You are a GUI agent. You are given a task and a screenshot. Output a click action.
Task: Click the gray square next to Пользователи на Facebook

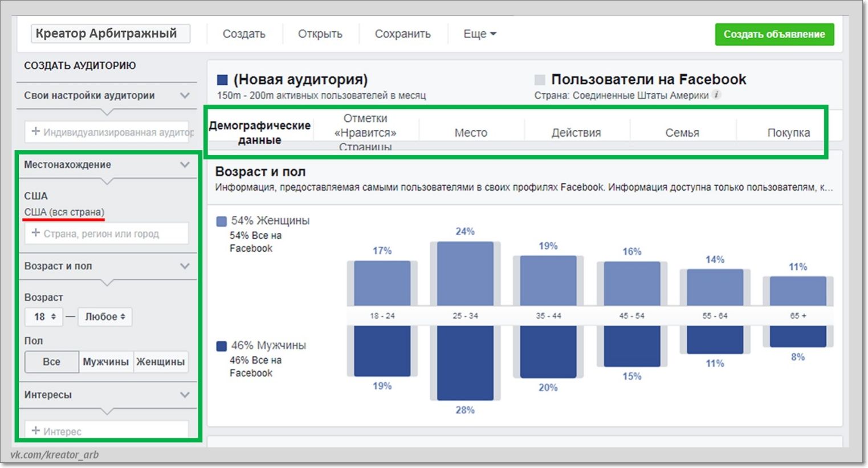pyautogui.click(x=539, y=80)
